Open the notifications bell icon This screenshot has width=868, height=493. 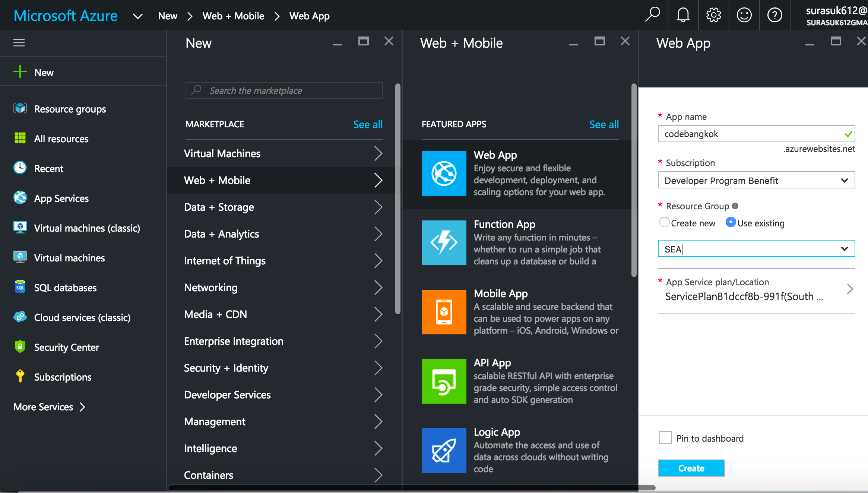coord(683,15)
